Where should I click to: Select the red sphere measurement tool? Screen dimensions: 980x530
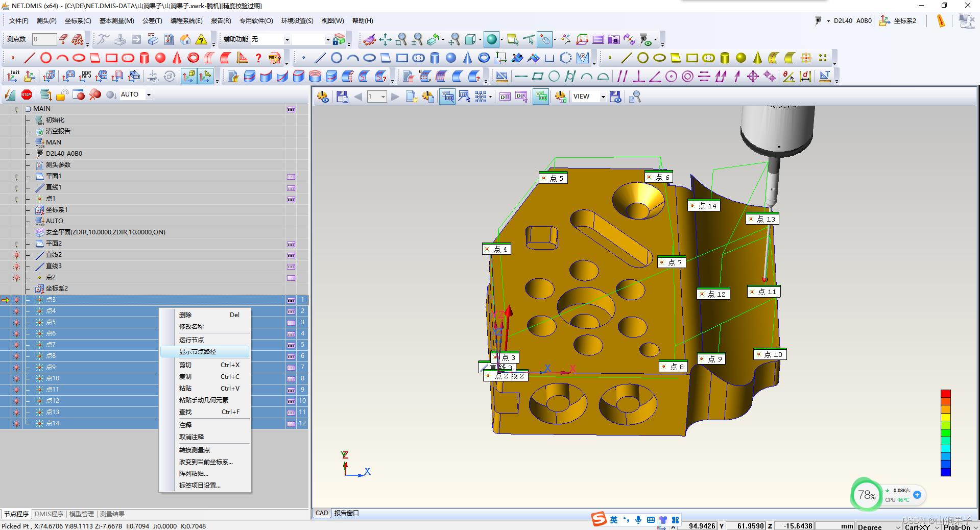pos(160,58)
